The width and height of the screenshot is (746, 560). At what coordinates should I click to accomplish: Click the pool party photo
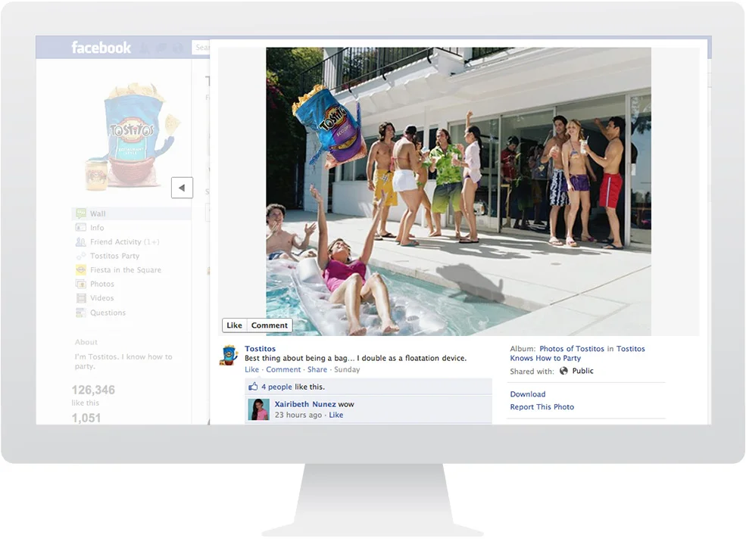click(458, 191)
